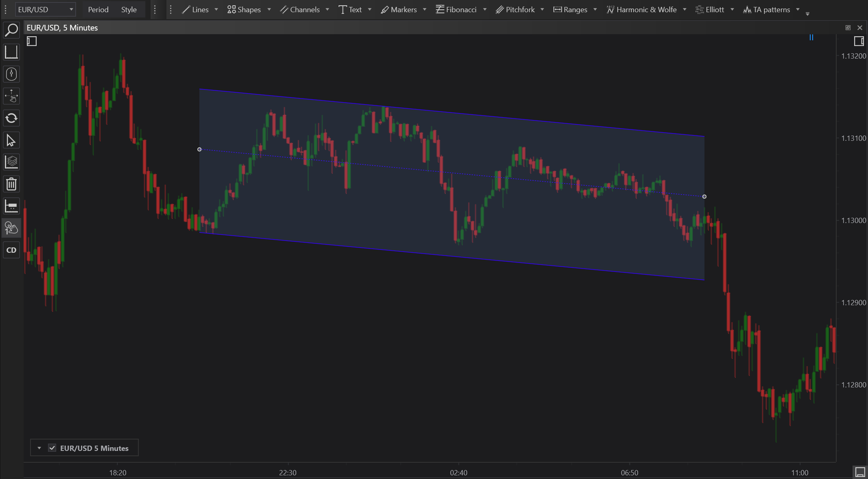
Task: Click the channel's right midline handle
Action: pos(704,197)
